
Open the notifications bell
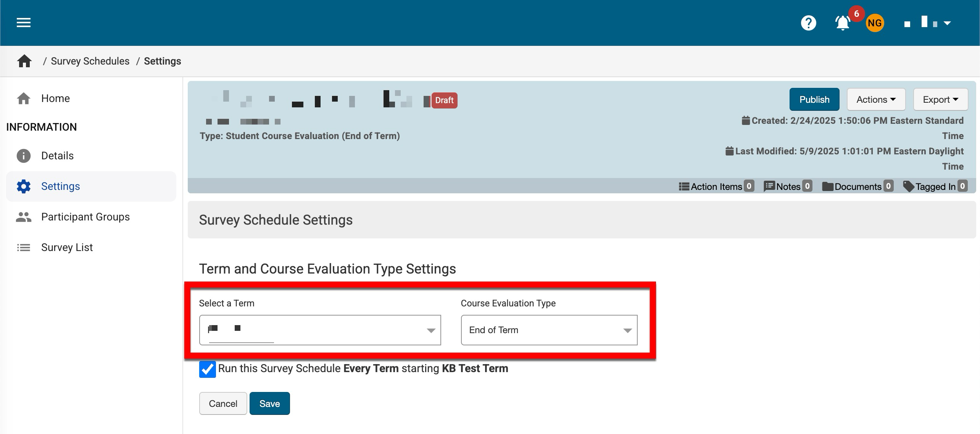pos(842,23)
